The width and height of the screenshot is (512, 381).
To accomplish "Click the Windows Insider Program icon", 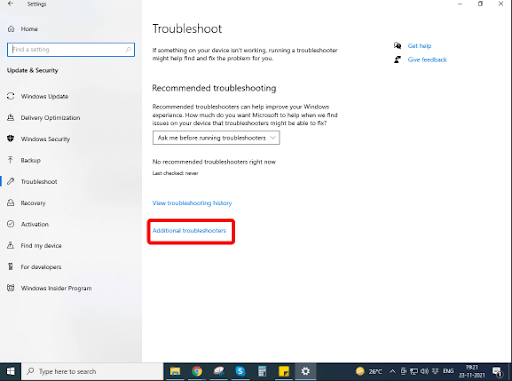I will coord(11,288).
